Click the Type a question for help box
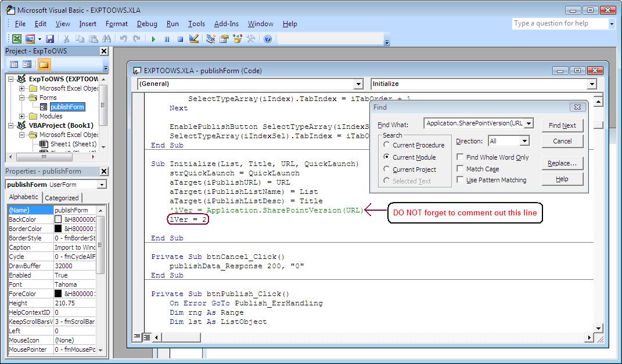 click(560, 23)
